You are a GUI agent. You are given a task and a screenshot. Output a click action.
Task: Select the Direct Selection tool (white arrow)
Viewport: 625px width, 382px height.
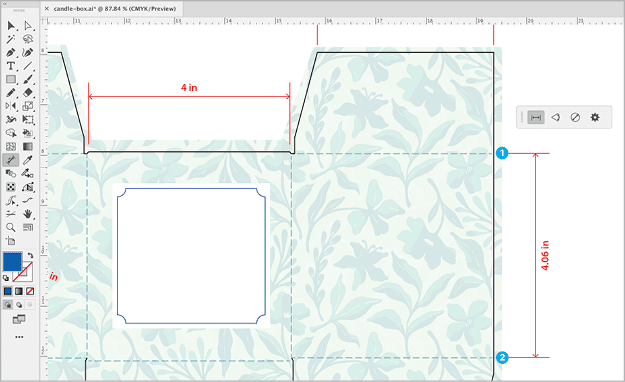[28, 26]
